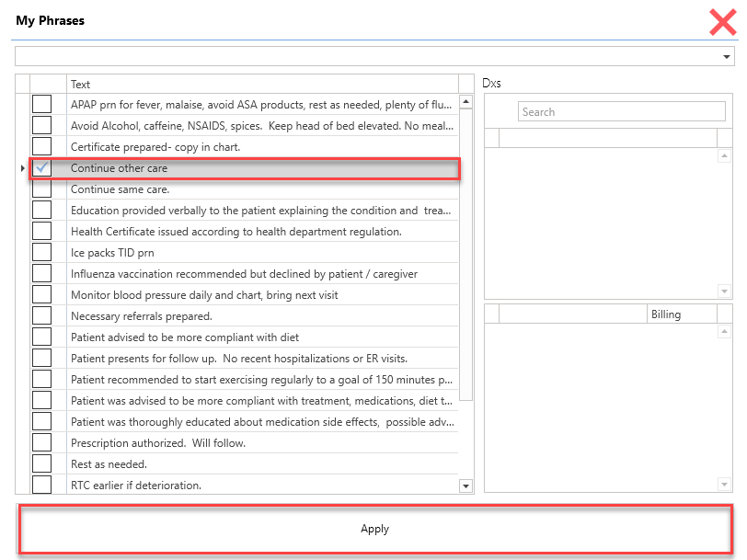Click the phrase list scroll-up arrow
This screenshot has width=747, height=560.
[x=465, y=101]
